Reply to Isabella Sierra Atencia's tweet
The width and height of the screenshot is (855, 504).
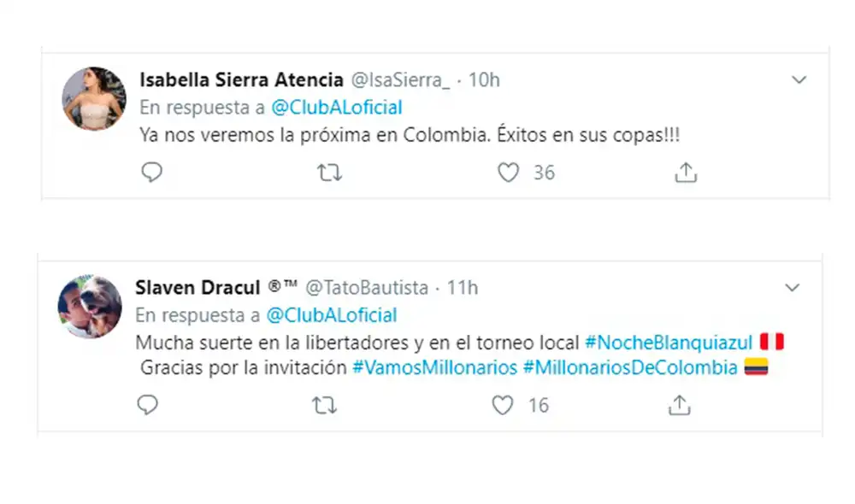tap(153, 172)
